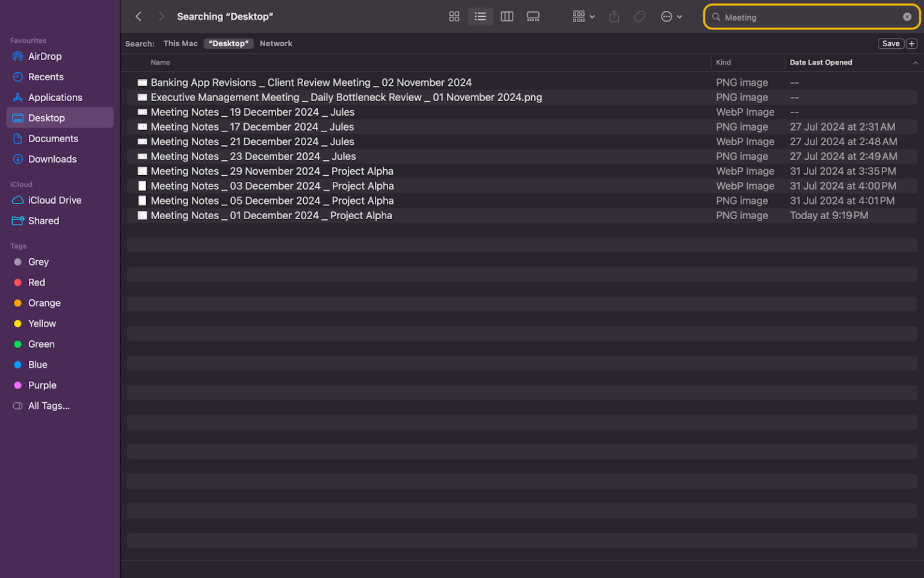Open the Share icon in toolbar
Viewport: 924px width, 578px height.
614,16
